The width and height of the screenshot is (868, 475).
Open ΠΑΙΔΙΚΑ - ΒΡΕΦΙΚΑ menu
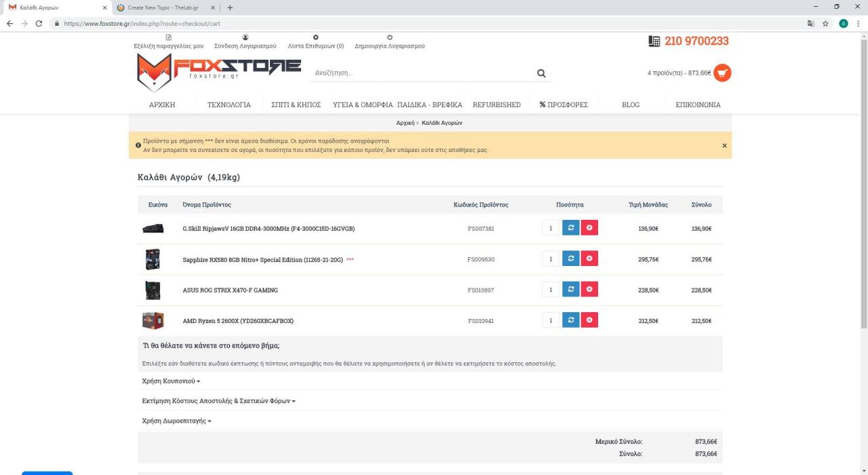tap(430, 104)
